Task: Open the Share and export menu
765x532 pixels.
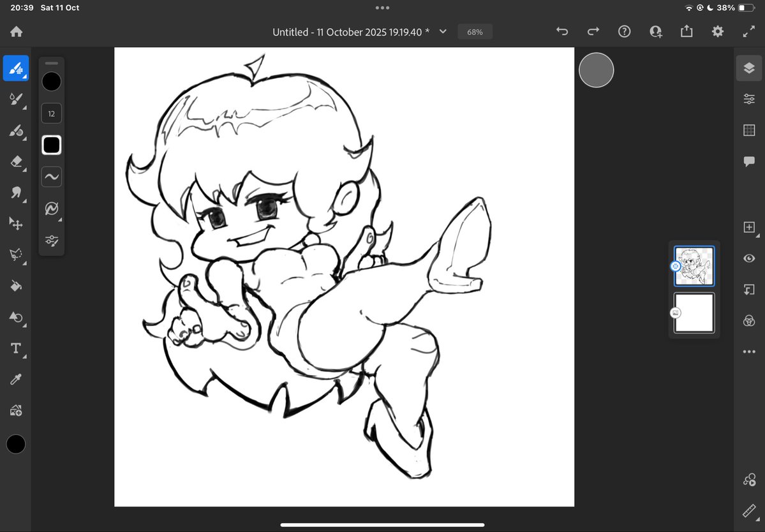Action: coord(687,32)
